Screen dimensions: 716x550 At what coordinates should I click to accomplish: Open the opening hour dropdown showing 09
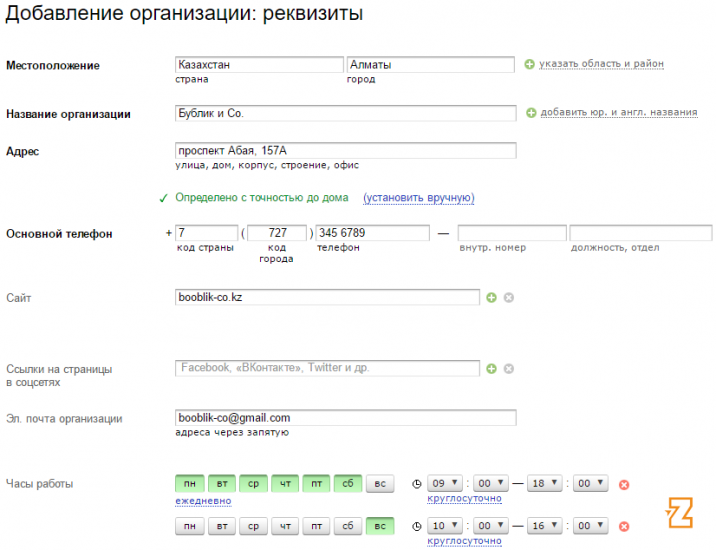click(445, 483)
